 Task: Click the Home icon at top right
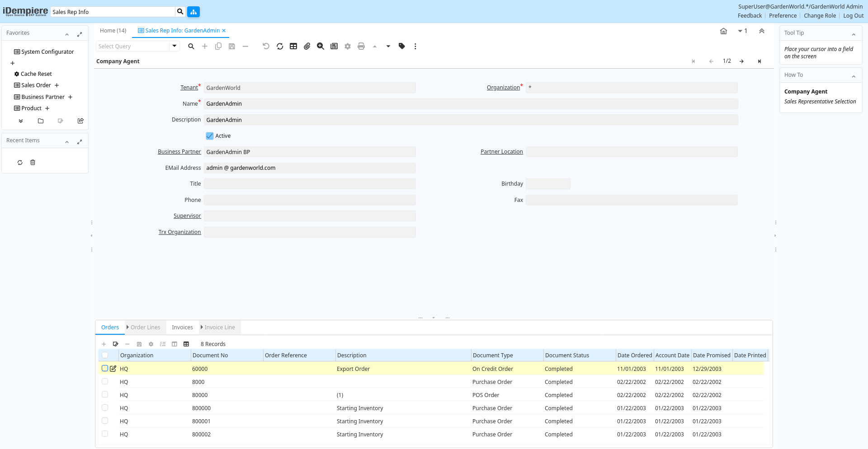click(x=723, y=31)
